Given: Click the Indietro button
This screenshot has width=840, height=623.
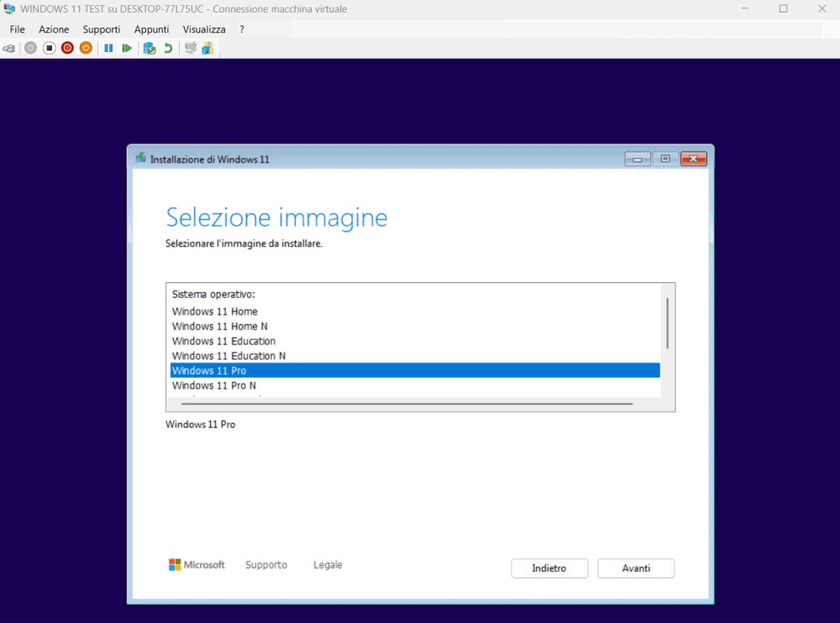Looking at the screenshot, I should (x=549, y=568).
